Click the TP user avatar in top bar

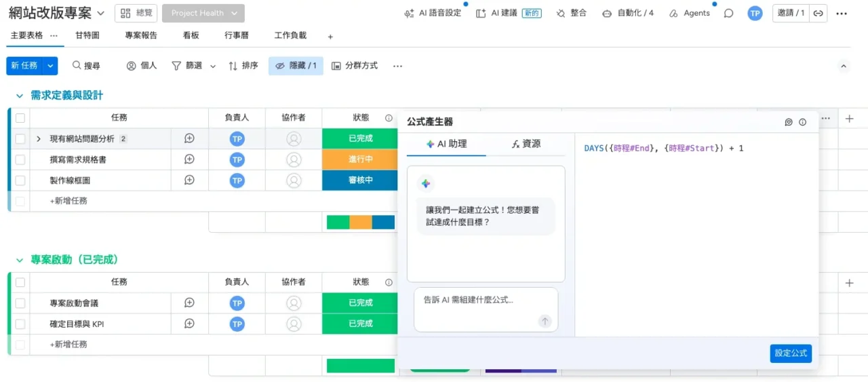pyautogui.click(x=755, y=13)
